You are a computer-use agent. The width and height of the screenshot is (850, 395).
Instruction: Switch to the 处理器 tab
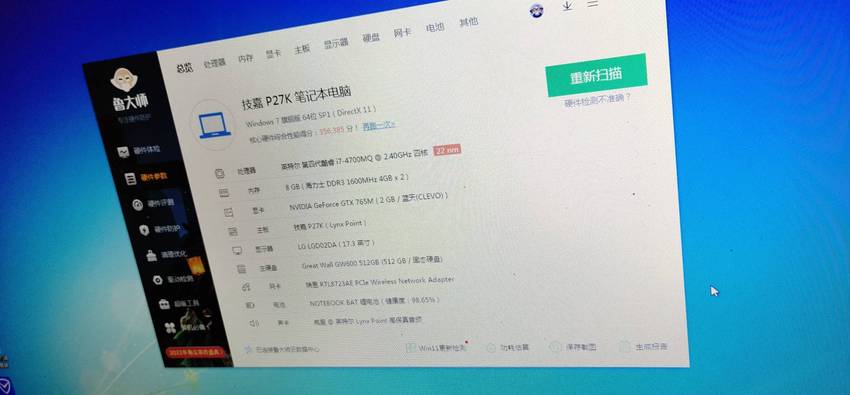pos(215,63)
